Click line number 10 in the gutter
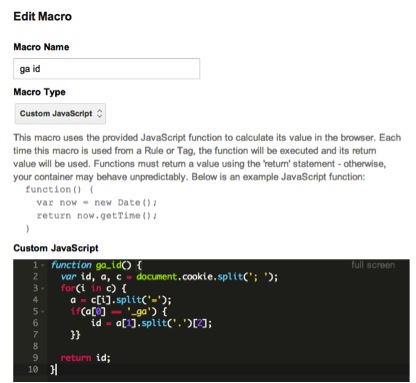 tap(33, 369)
